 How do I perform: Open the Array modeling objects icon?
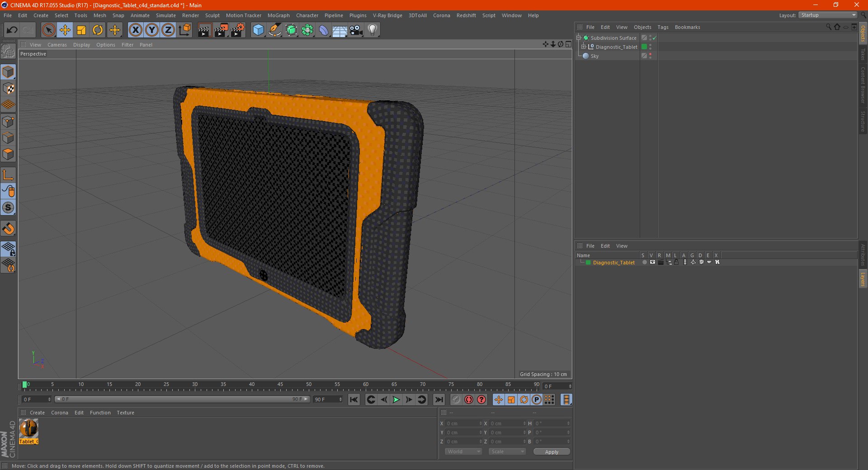click(x=307, y=30)
